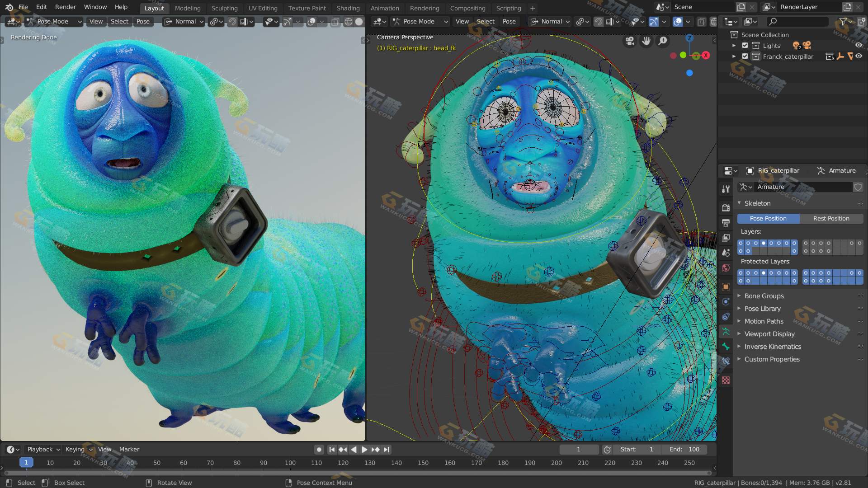The image size is (868, 488).
Task: Expand the Motion Paths panel
Action: [739, 321]
